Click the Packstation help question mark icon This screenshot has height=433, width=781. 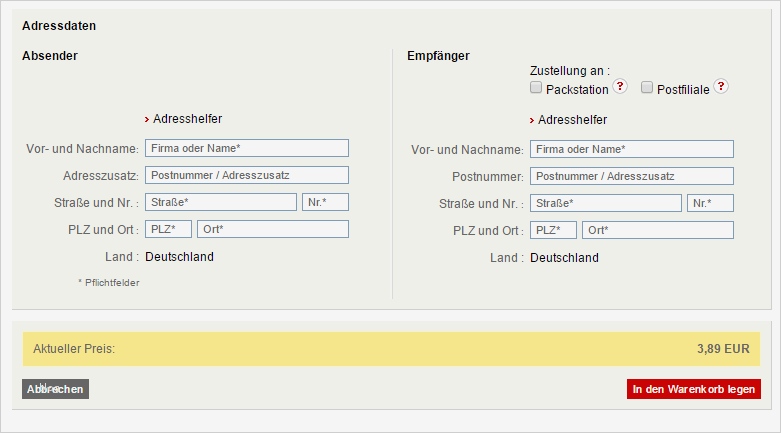coord(620,87)
